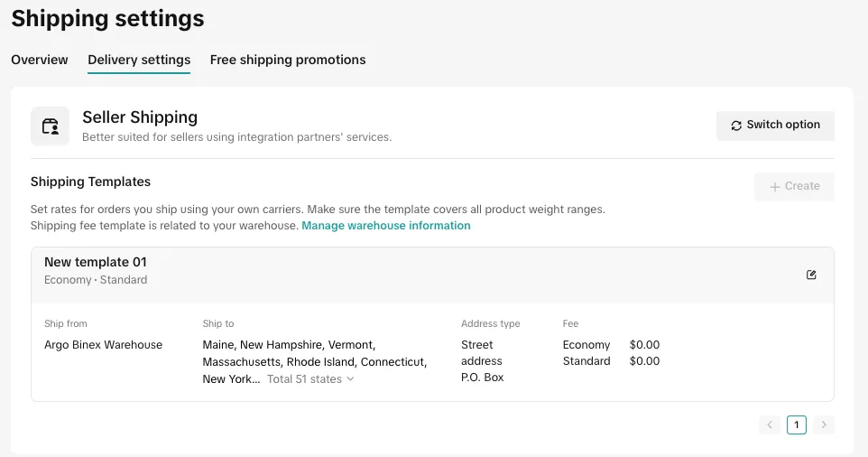Click the Standard fee $0.00 amount
The height and width of the screenshot is (457, 868).
pyautogui.click(x=644, y=361)
